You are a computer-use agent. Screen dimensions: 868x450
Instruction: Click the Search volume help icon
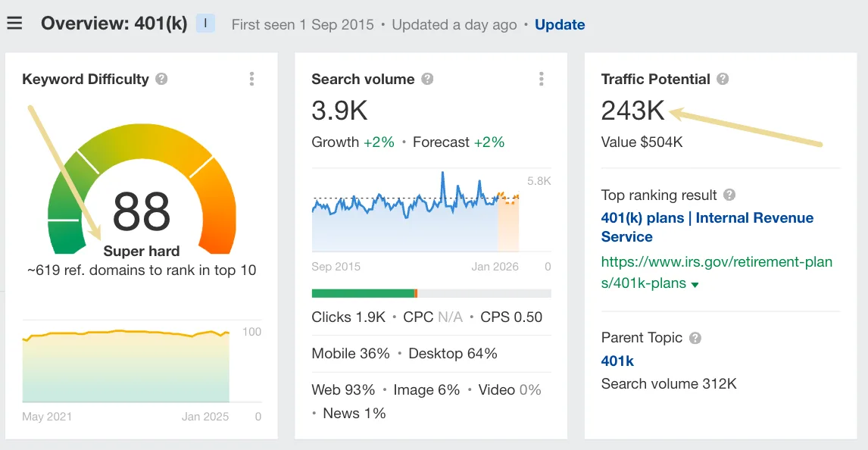427,79
